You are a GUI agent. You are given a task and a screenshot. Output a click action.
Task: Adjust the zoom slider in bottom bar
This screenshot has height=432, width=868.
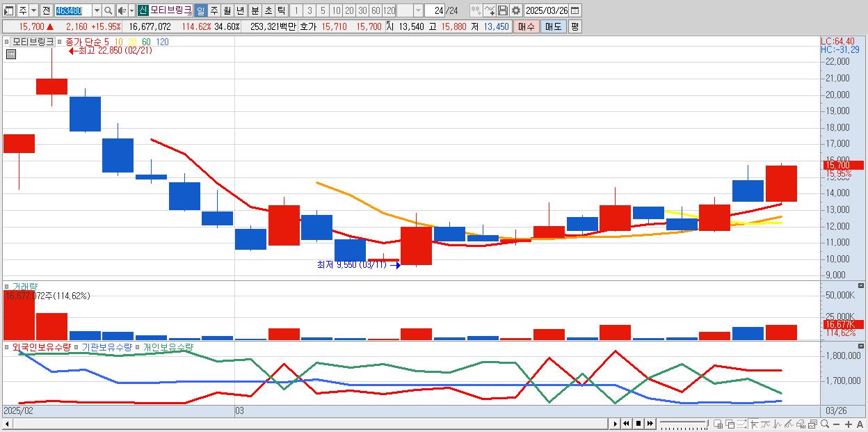pos(684,424)
